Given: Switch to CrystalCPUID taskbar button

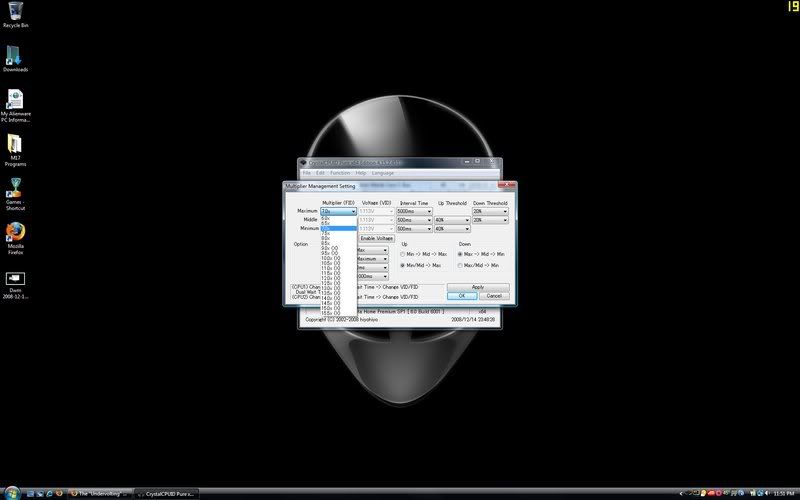Looking at the screenshot, I should click(166, 494).
